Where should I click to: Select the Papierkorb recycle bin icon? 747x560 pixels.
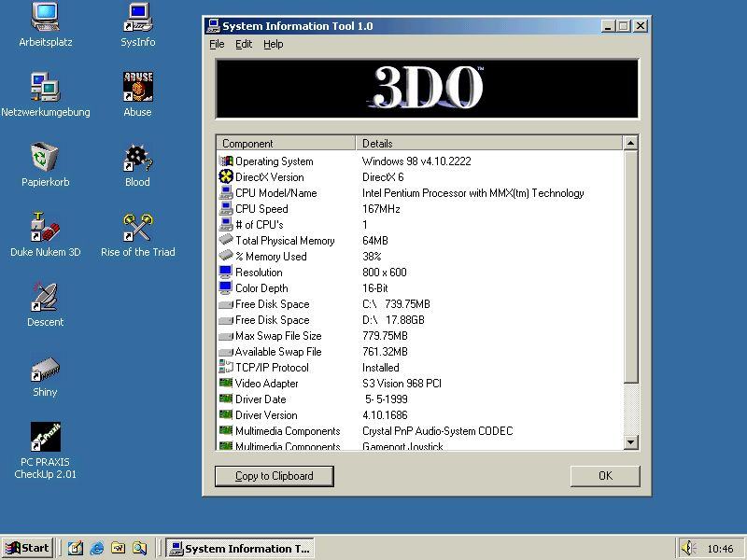click(45, 164)
